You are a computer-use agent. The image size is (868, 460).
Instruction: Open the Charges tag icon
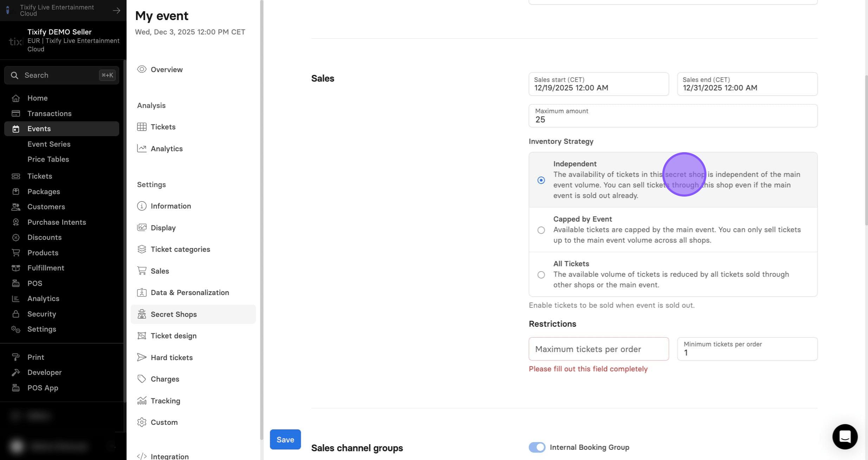click(142, 379)
